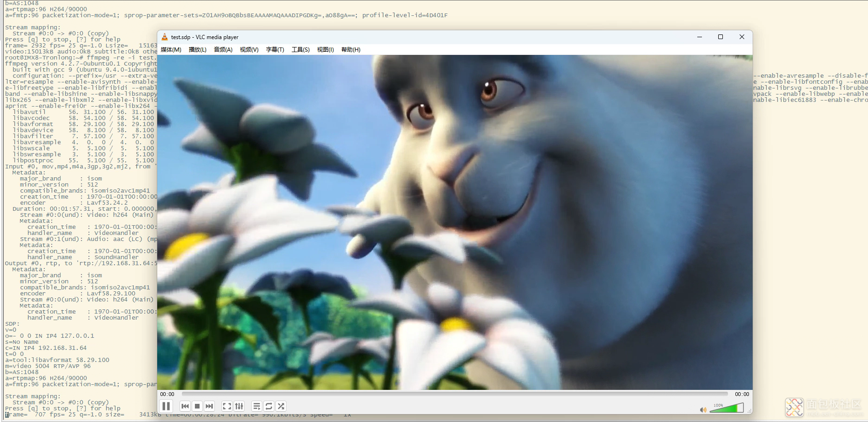Click the VLC cone icon in title bar
This screenshot has height=422, width=868.
(164, 37)
